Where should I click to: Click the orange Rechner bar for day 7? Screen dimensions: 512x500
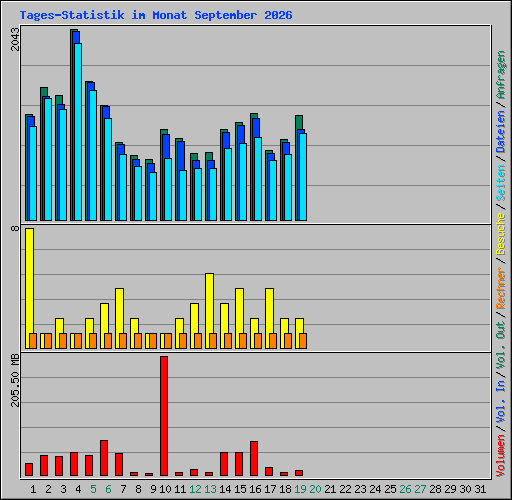pyautogui.click(x=123, y=341)
